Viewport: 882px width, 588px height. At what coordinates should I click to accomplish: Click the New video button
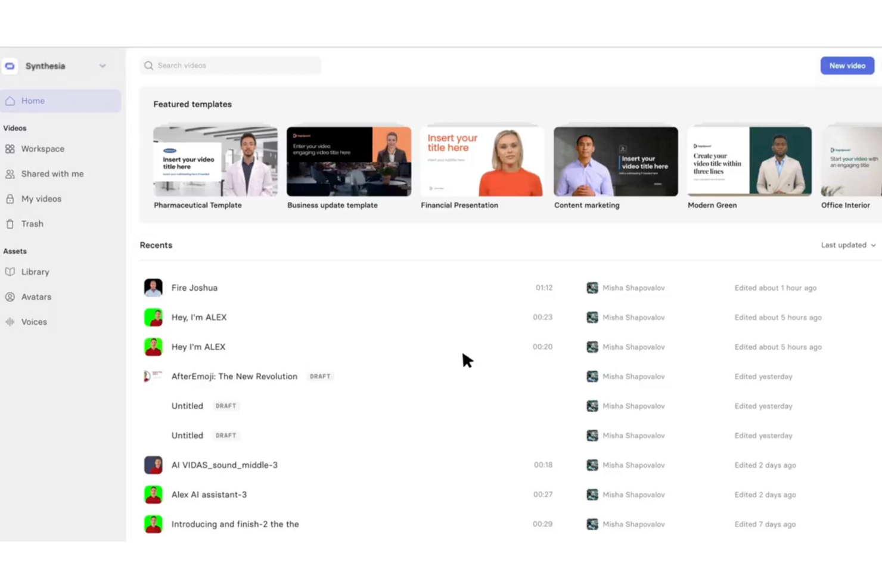coord(847,66)
